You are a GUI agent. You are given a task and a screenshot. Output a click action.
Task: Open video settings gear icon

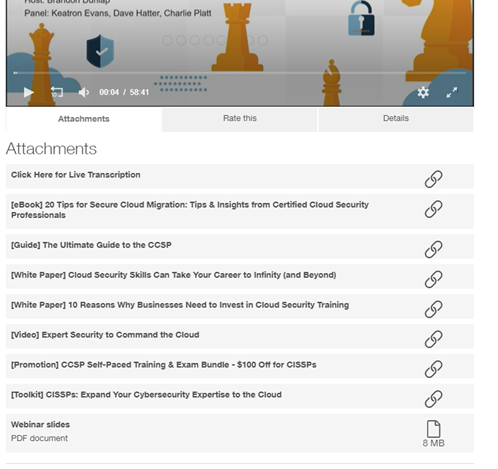(423, 92)
